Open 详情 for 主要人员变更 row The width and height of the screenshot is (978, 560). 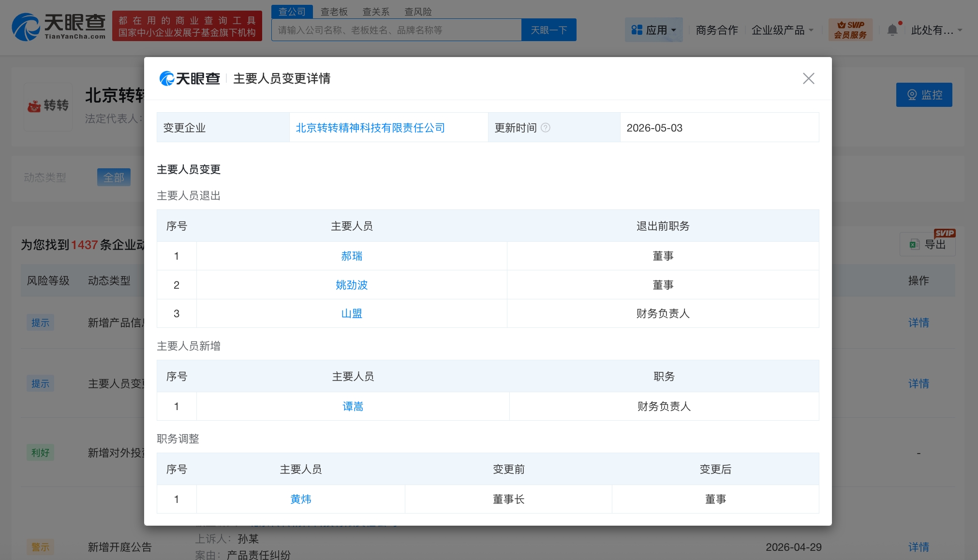point(918,383)
